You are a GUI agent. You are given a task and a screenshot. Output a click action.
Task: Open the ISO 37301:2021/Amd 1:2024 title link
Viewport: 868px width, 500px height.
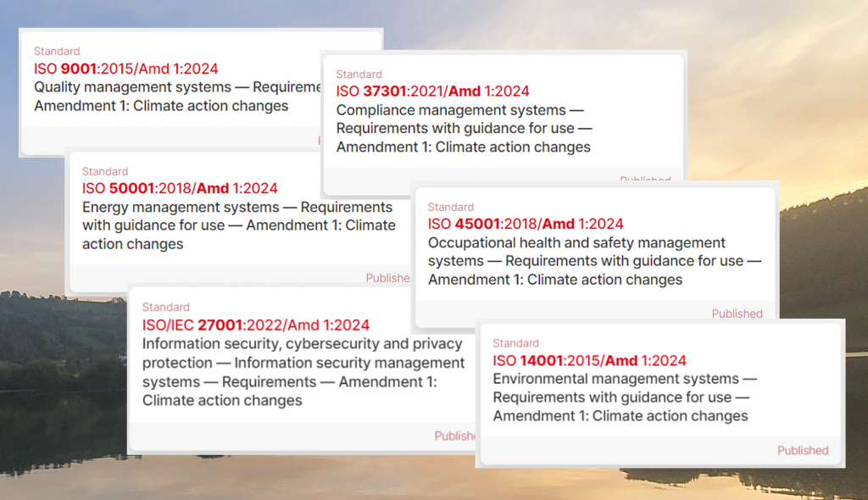click(432, 92)
